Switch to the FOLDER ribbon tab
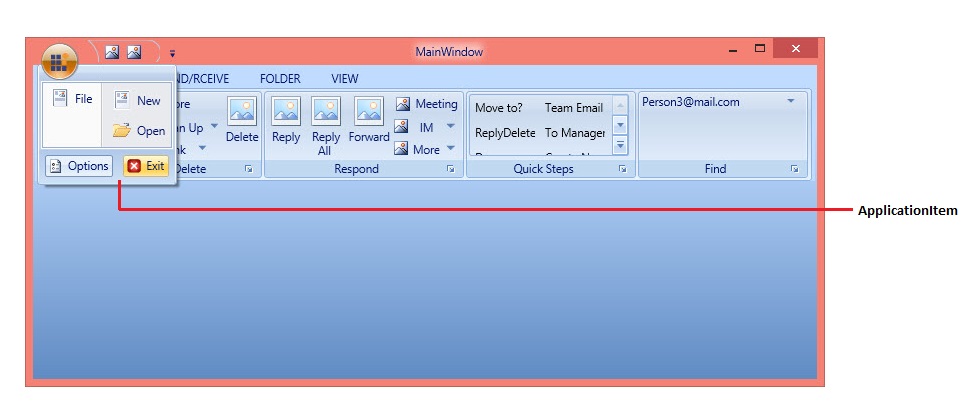Viewport: 976px width, 420px height. click(x=279, y=78)
